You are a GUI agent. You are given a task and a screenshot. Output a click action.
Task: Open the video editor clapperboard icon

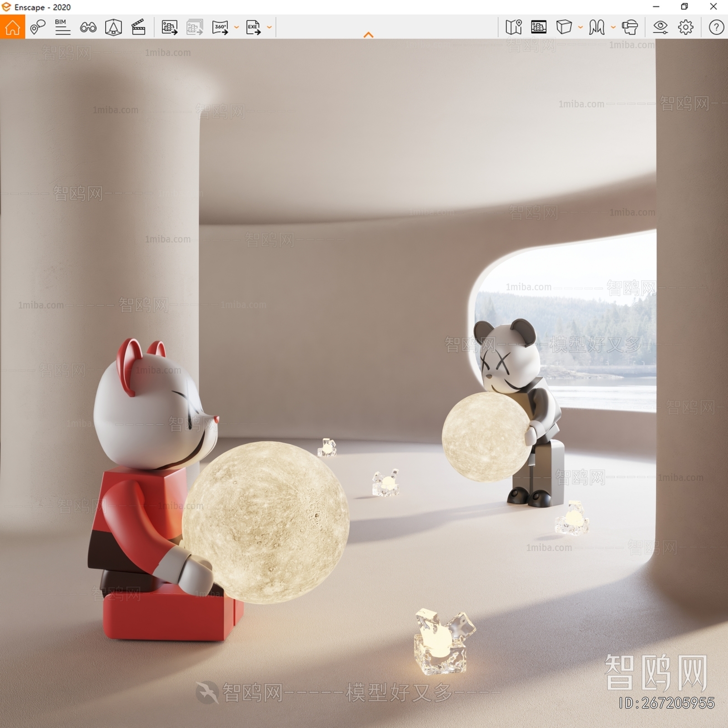pos(138,27)
